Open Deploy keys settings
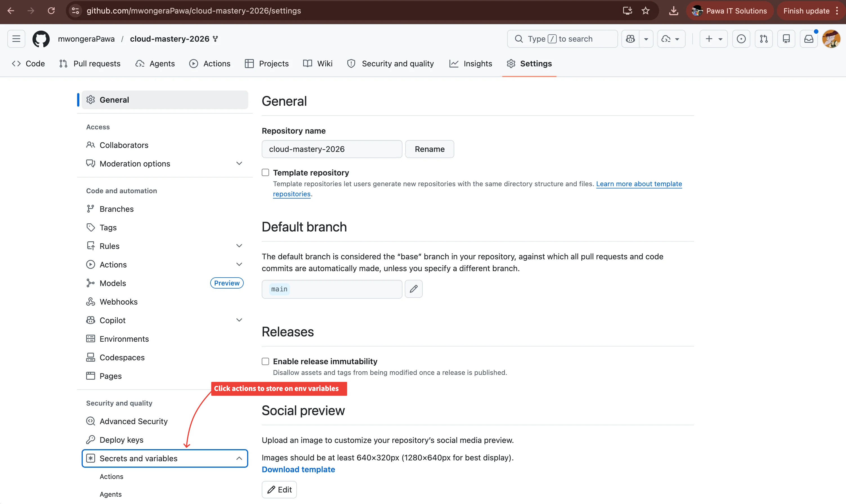The image size is (846, 504). [x=165, y=440]
